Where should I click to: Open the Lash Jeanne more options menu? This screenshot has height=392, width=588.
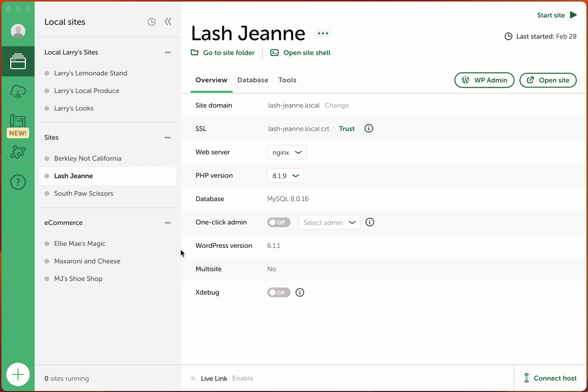pyautogui.click(x=323, y=34)
